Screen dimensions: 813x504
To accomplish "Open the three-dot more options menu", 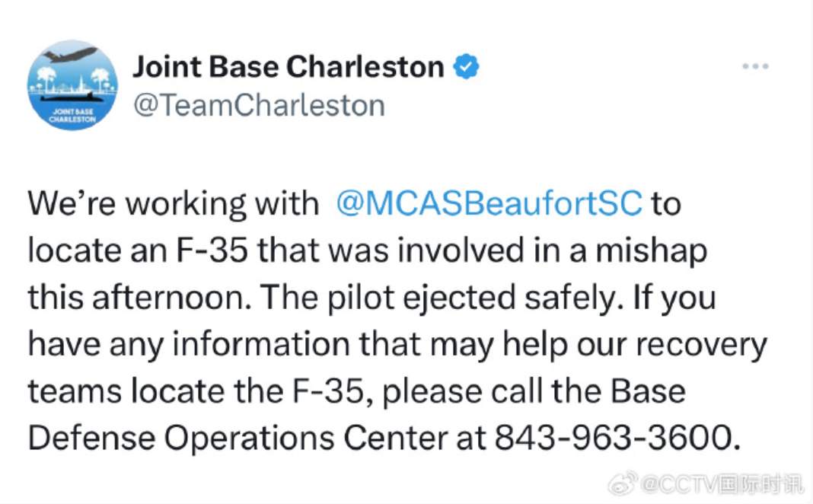I will [x=755, y=66].
